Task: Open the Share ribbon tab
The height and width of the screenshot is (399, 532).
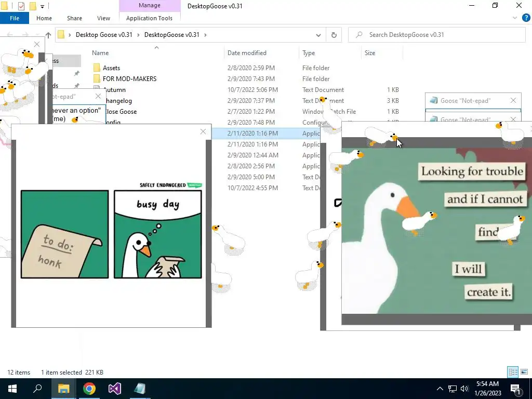Action: pos(74,18)
